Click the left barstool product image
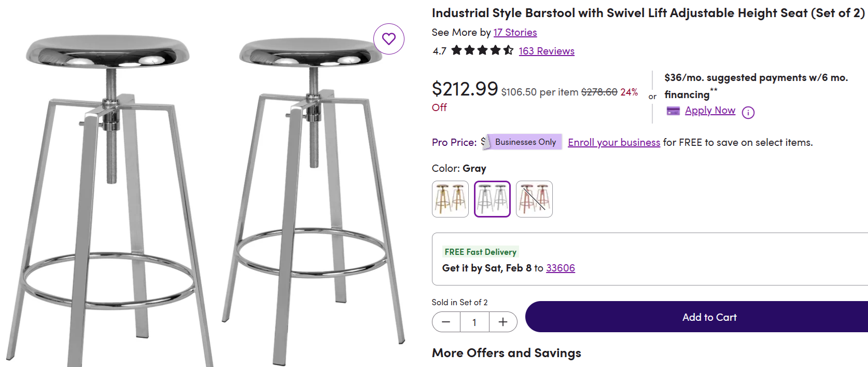This screenshot has height=367, width=868. 109,197
